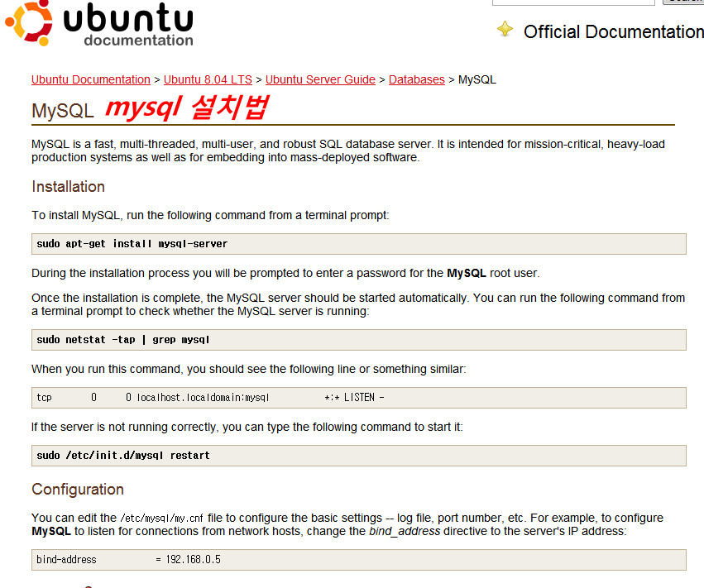Viewport: 704px width, 588px height.
Task: Navigate to the Ubuntu Server Guide link
Action: [320, 80]
